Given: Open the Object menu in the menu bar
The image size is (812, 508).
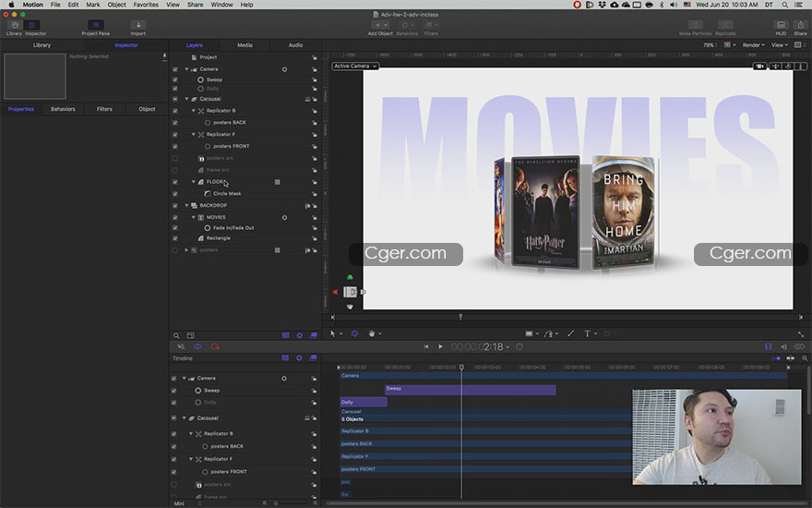Looking at the screenshot, I should pos(116,5).
